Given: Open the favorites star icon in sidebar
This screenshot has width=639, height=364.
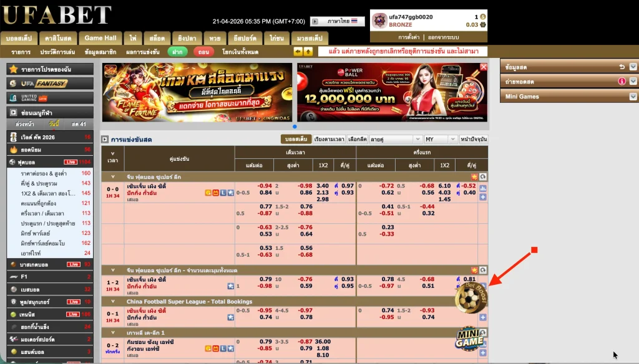Looking at the screenshot, I should click(14, 69).
